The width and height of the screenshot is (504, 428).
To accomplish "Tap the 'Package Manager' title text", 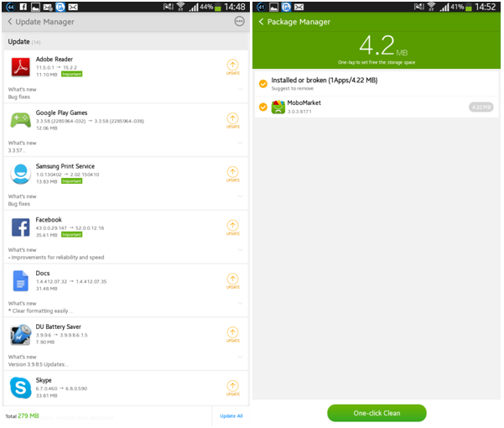I will point(299,22).
